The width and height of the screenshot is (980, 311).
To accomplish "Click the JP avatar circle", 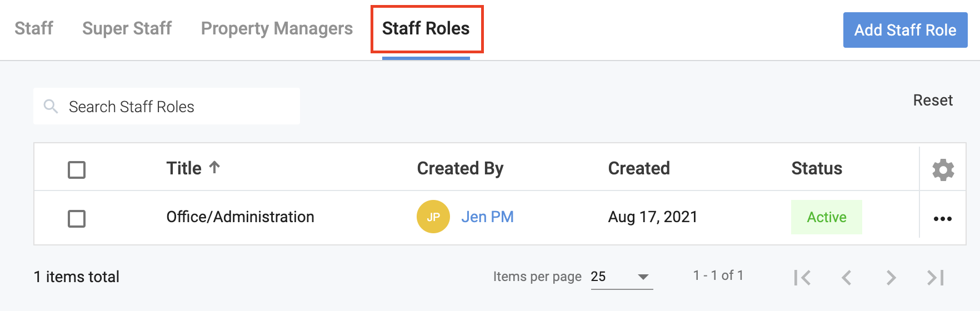I will [433, 217].
